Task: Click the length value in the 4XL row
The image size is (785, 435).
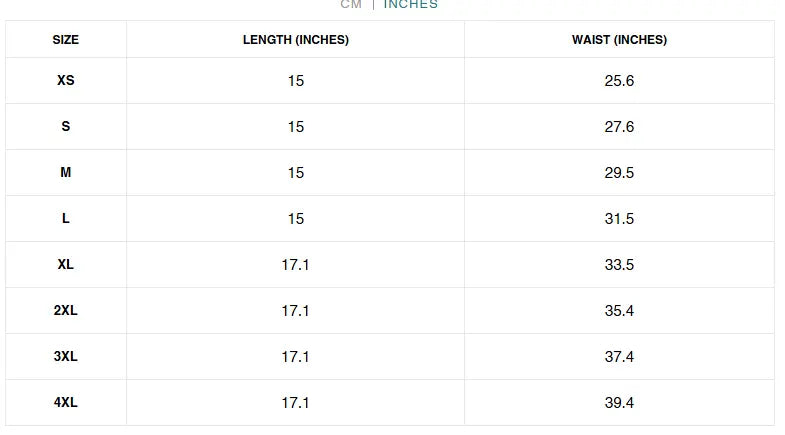Action: point(295,403)
